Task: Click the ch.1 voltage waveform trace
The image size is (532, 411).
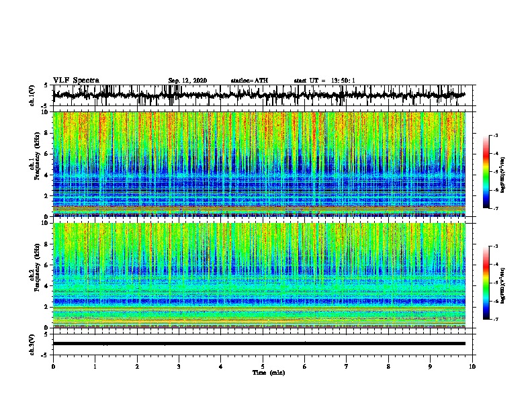Action: (259, 95)
